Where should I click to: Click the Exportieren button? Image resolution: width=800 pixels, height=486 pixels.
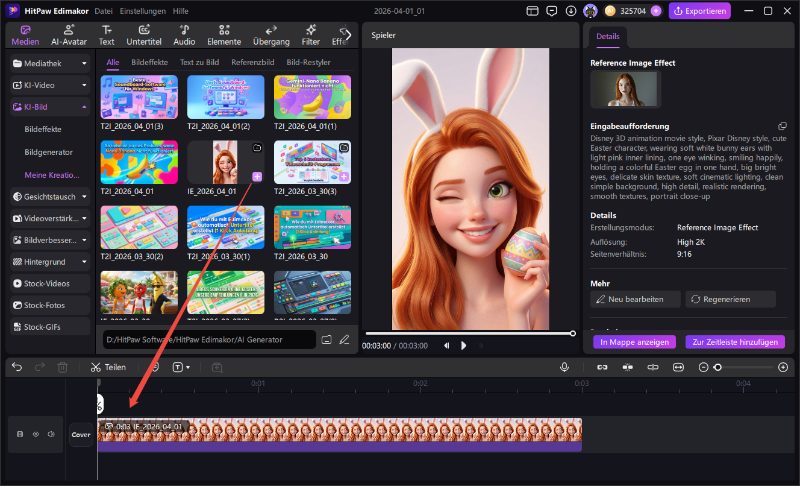tap(700, 11)
